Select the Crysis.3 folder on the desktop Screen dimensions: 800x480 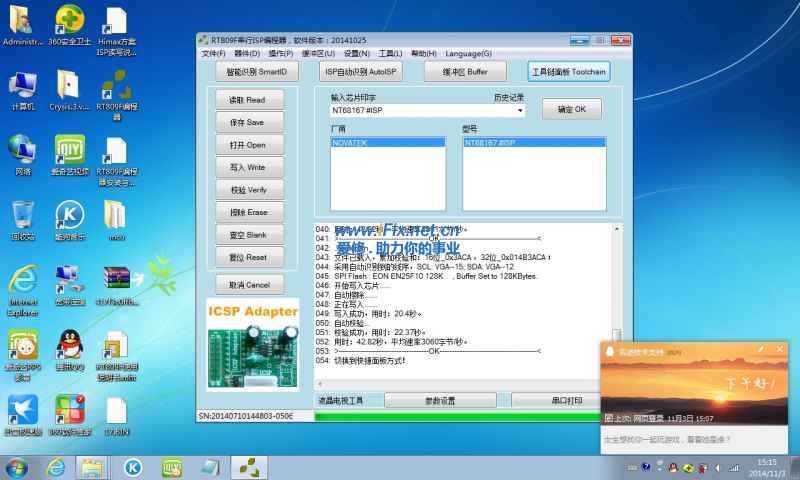click(69, 90)
